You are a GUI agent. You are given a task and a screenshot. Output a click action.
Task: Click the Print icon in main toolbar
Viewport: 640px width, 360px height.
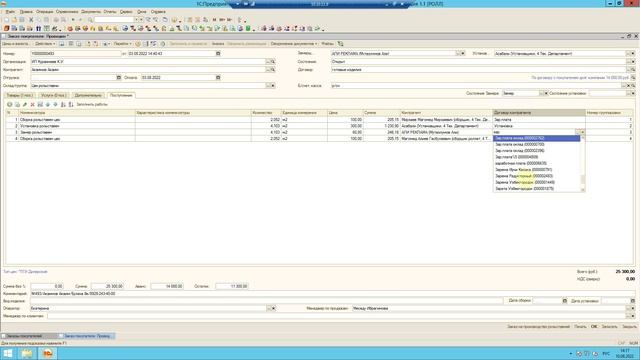pyautogui.click(x=56, y=20)
